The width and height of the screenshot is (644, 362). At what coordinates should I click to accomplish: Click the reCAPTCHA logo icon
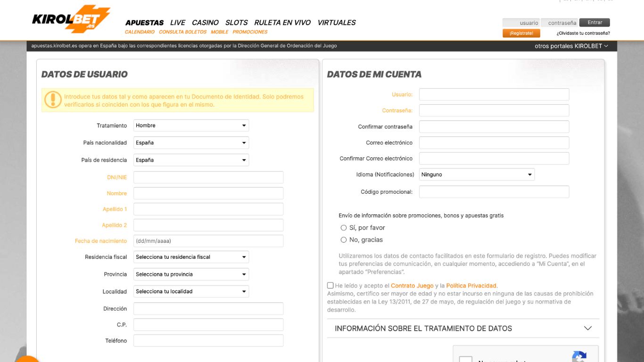pos(579,357)
